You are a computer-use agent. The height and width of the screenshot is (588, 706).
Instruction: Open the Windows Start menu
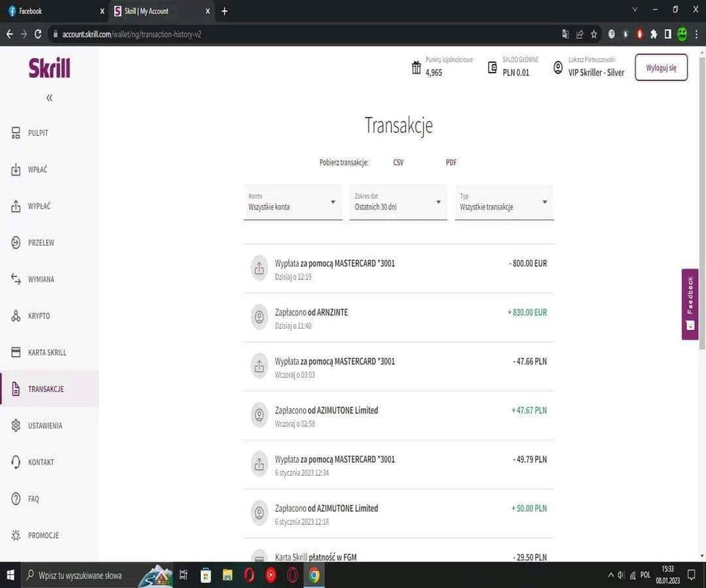click(x=10, y=575)
